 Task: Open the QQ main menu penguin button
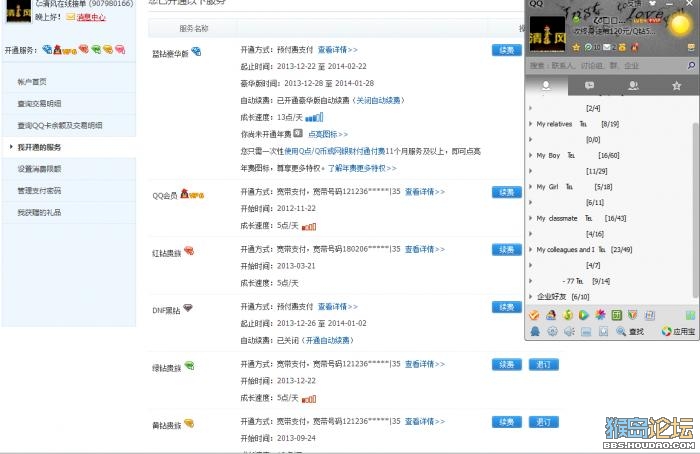(535, 331)
